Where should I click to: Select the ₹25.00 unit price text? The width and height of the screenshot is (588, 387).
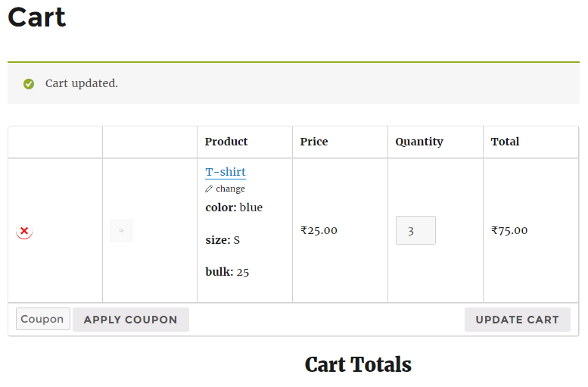pos(319,230)
